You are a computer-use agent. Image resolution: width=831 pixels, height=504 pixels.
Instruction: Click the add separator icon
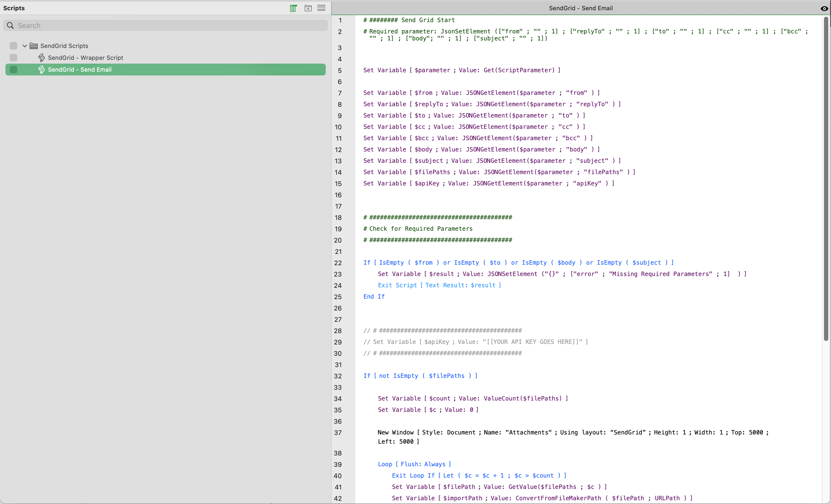(x=321, y=8)
